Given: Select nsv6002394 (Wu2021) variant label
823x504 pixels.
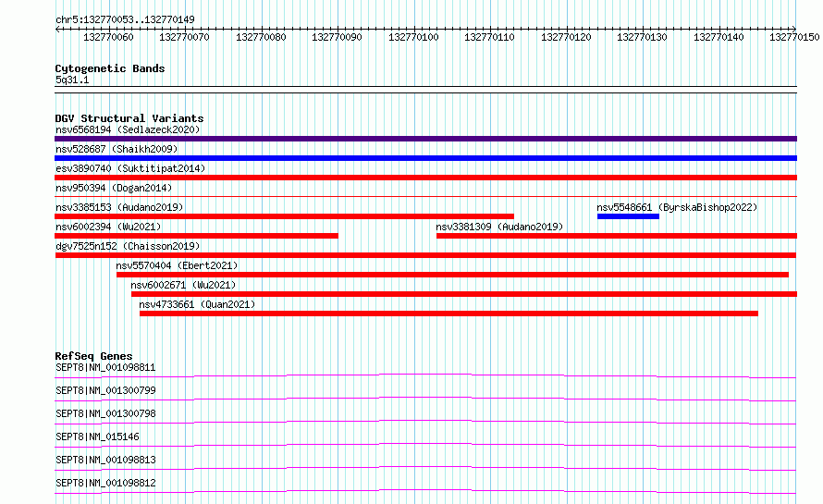Looking at the screenshot, I should point(108,227).
